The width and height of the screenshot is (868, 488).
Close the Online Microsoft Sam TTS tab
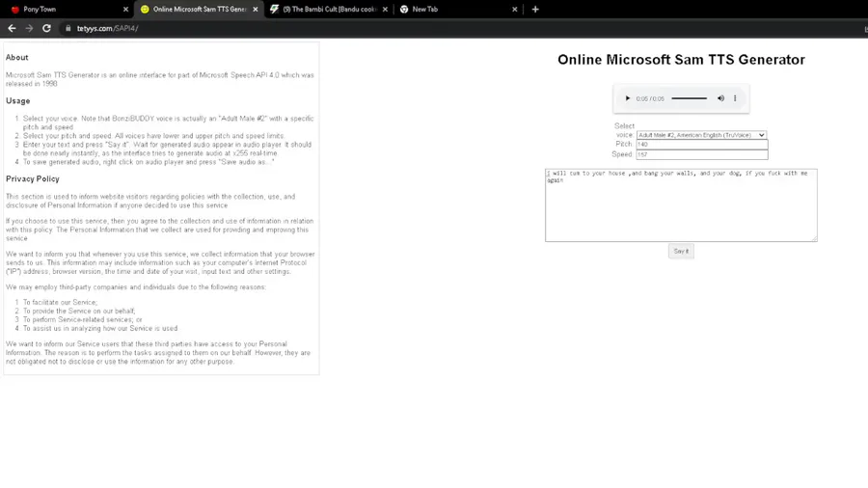click(x=256, y=10)
